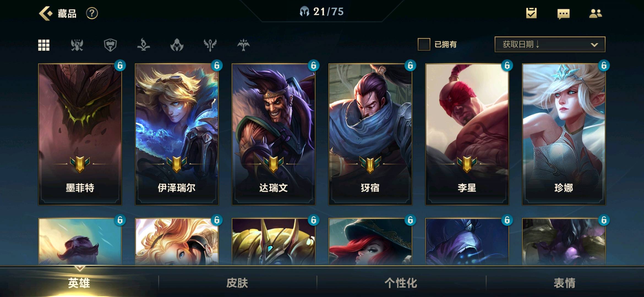The height and width of the screenshot is (297, 644).
Task: Expand the 获取日期 sort dropdown
Action: click(x=550, y=44)
